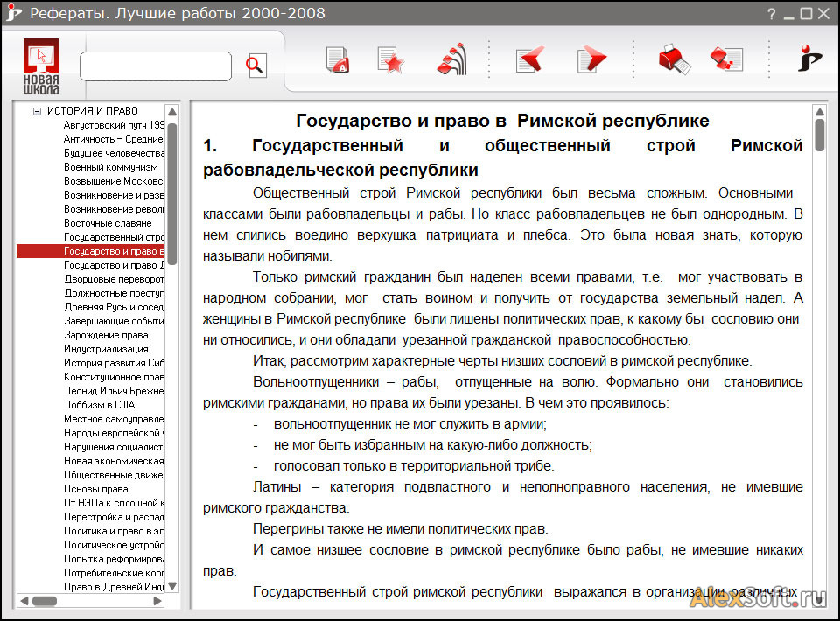Click the tree horizontal scroll left arrow

(24, 601)
